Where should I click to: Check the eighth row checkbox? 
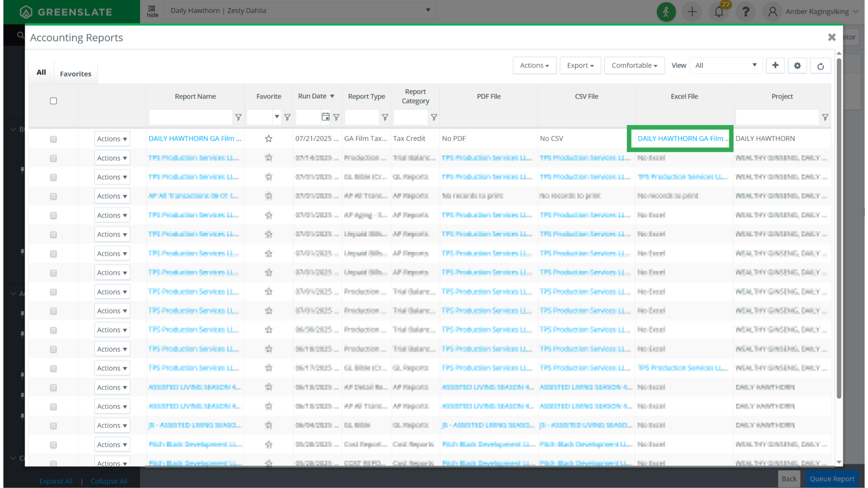[53, 273]
